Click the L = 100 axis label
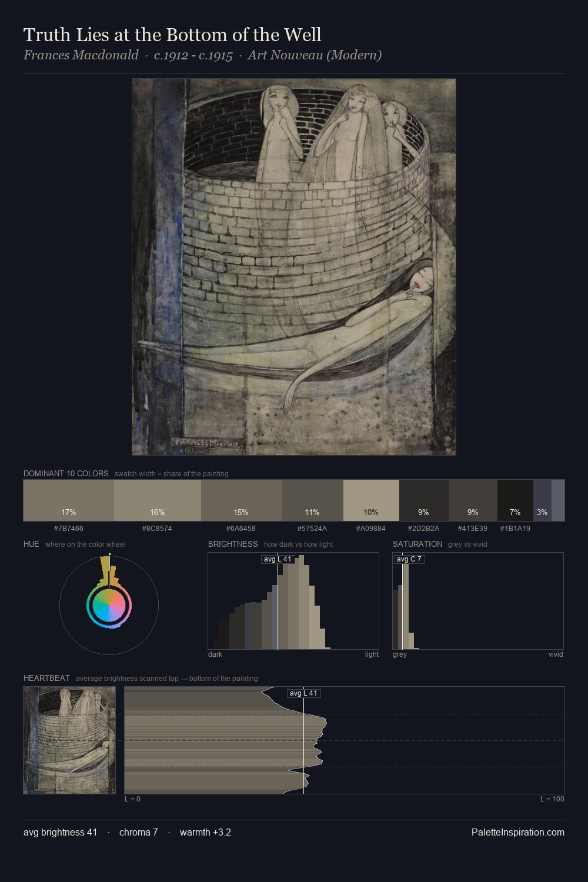 (552, 799)
